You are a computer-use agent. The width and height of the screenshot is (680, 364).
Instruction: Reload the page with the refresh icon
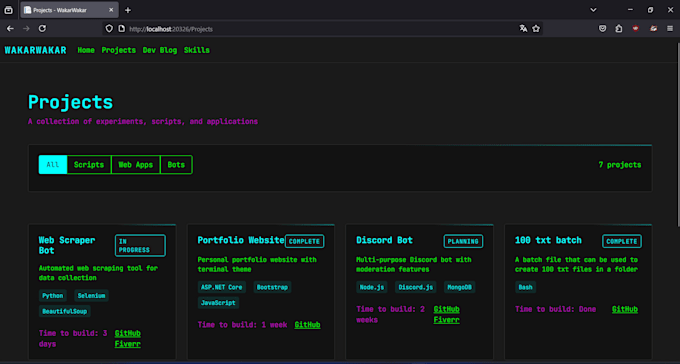(x=42, y=29)
